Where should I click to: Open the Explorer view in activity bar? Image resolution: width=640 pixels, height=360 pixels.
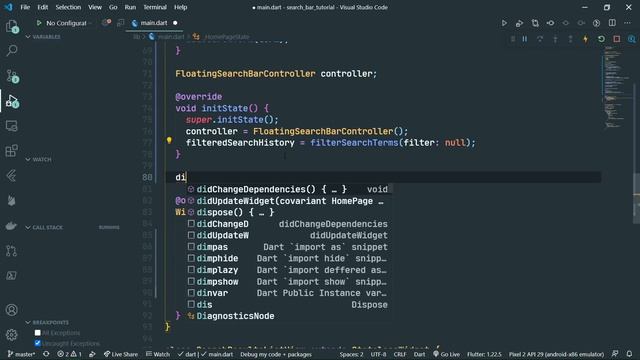click(x=11, y=27)
